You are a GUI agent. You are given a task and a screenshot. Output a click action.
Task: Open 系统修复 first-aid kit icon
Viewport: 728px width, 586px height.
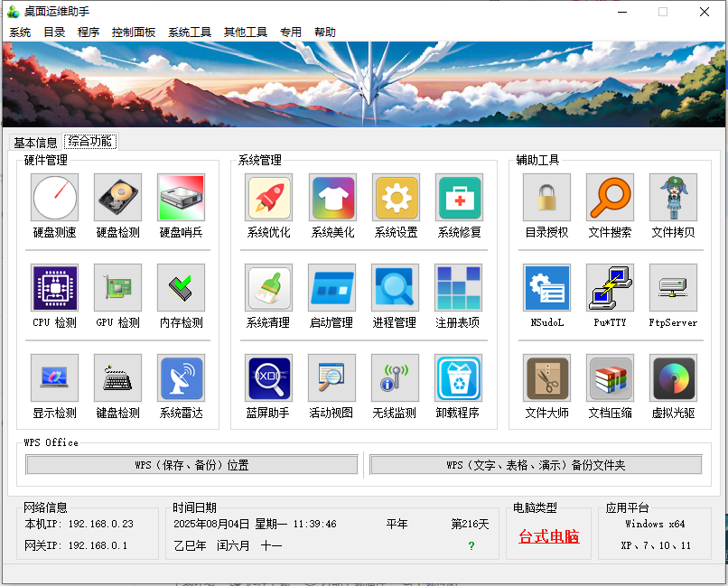coord(459,198)
